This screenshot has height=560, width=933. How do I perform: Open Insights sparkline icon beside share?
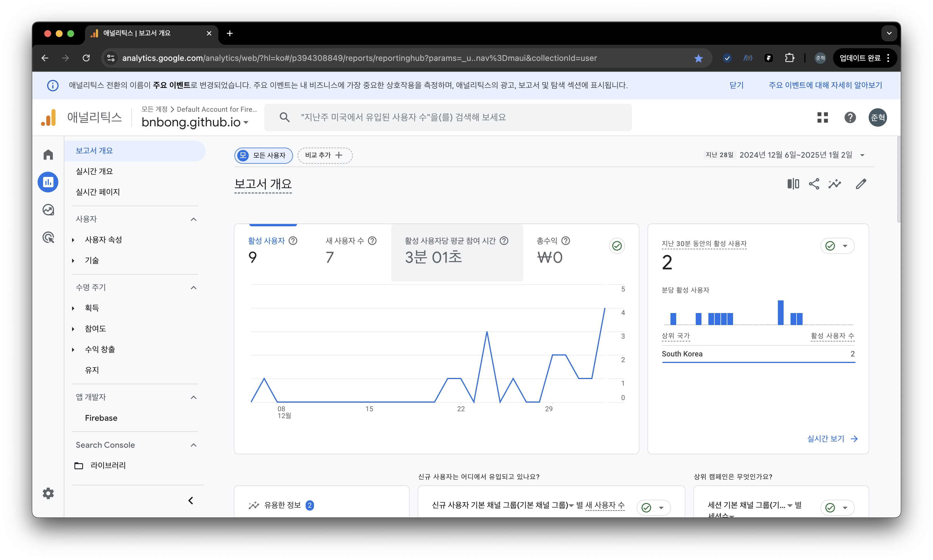click(834, 184)
